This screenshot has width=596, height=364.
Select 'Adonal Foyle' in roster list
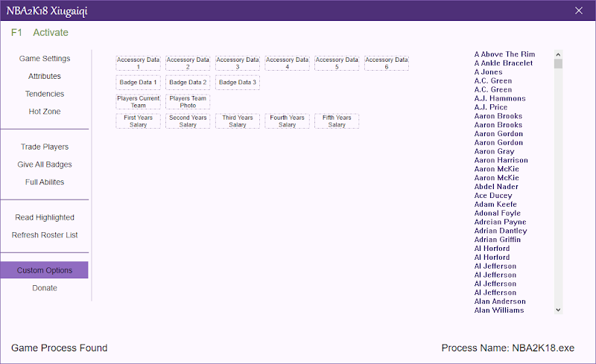[x=497, y=213]
